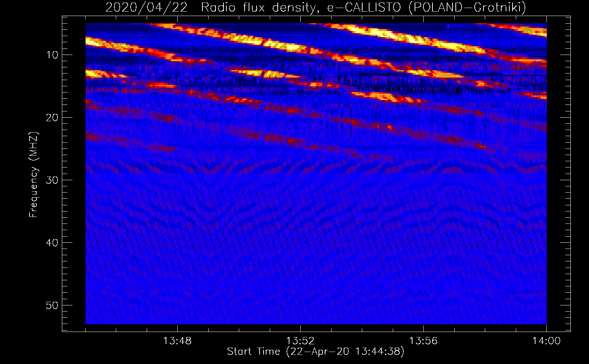Click the 13:48 time axis label
Image resolution: width=589 pixels, height=364 pixels.
point(177,341)
